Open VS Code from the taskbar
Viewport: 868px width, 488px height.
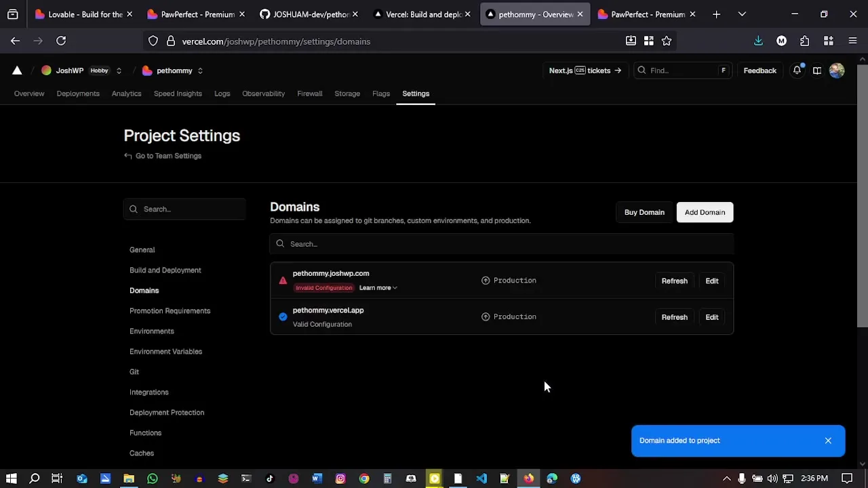coord(481,479)
